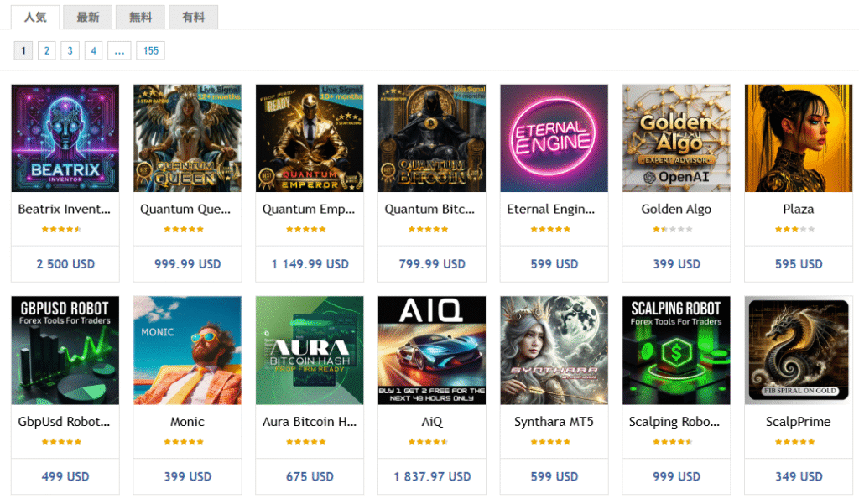Jump to last page 155
Screen dimensions: 859x504
(151, 51)
